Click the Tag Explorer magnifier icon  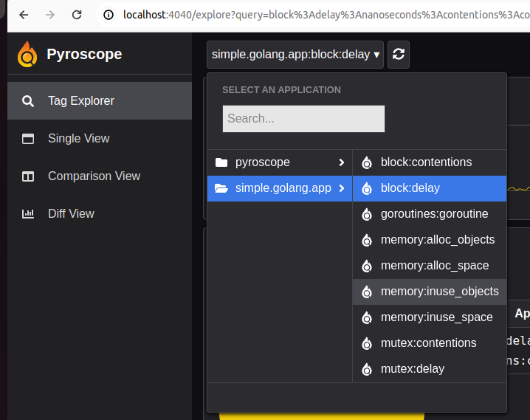click(x=28, y=101)
